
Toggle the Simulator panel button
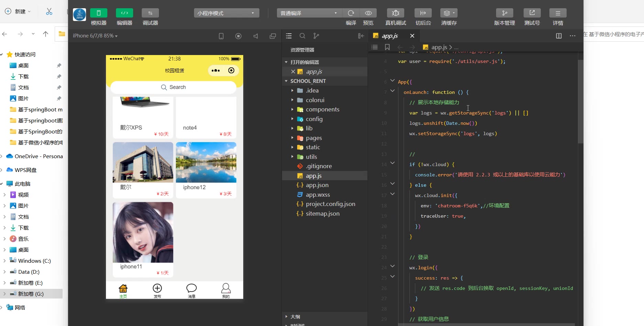pyautogui.click(x=99, y=13)
